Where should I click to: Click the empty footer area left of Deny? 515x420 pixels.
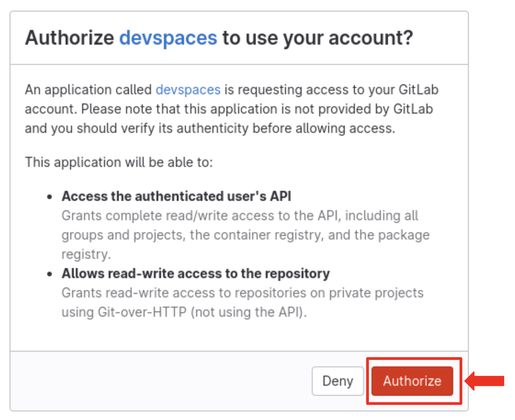[x=160, y=381]
